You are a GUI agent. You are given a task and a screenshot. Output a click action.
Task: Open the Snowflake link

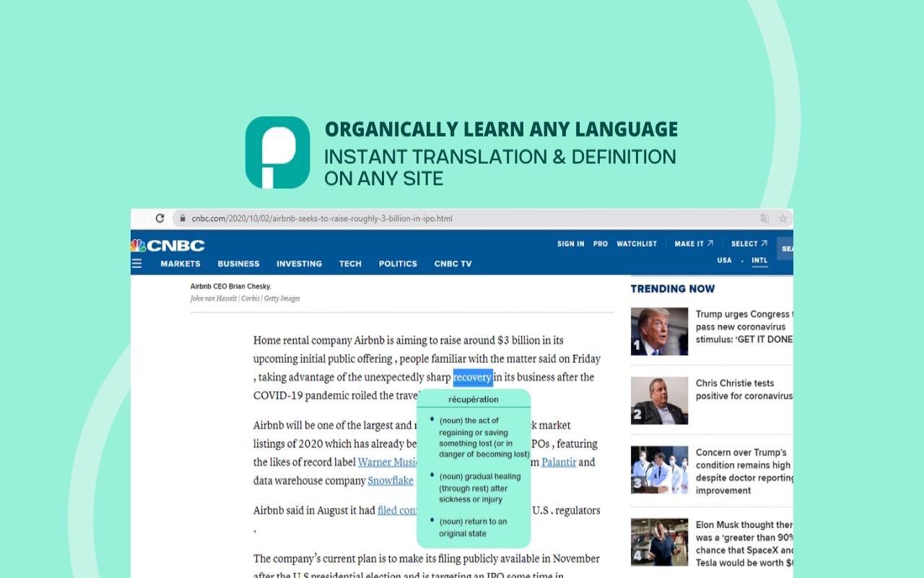(391, 480)
